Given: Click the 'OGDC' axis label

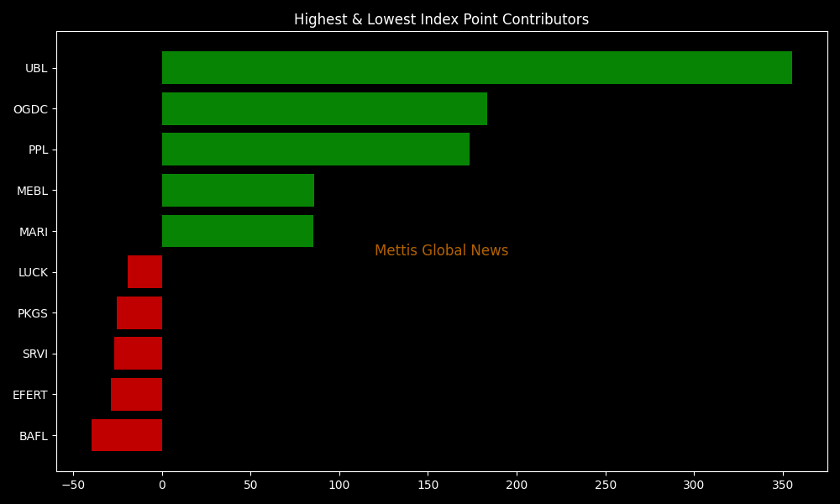Looking at the screenshot, I should [x=30, y=109].
